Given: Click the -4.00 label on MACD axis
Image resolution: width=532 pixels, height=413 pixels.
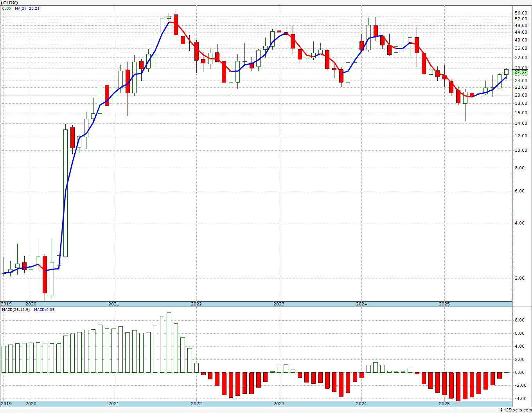Looking at the screenshot, I should coord(521,399).
